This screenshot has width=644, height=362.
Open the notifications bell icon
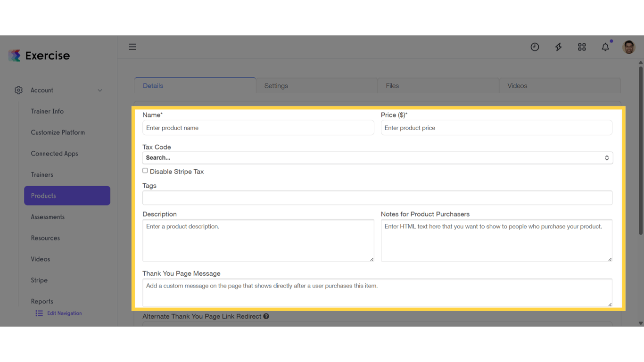tap(605, 47)
